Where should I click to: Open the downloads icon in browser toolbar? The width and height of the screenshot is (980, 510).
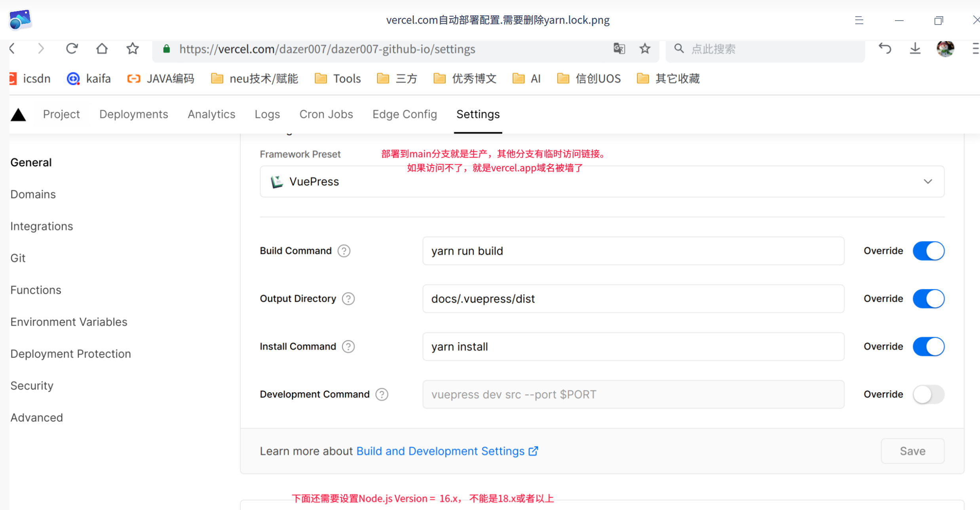pyautogui.click(x=915, y=48)
